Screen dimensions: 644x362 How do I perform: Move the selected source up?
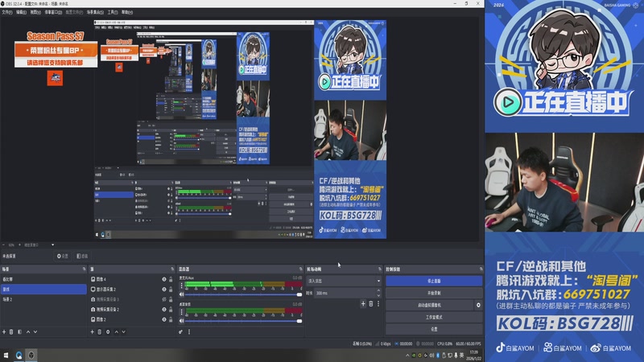pyautogui.click(x=116, y=331)
